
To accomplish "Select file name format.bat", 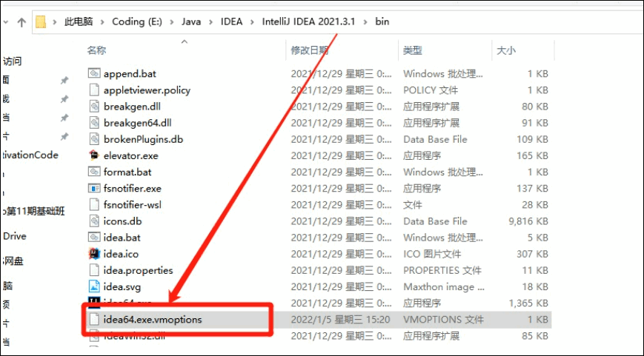I will [x=127, y=172].
